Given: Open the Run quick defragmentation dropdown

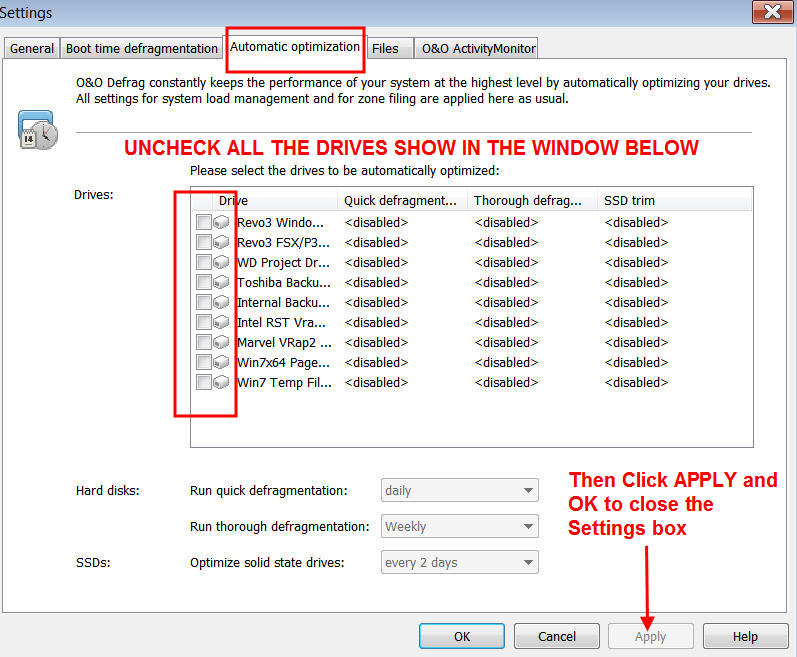Looking at the screenshot, I should (459, 490).
